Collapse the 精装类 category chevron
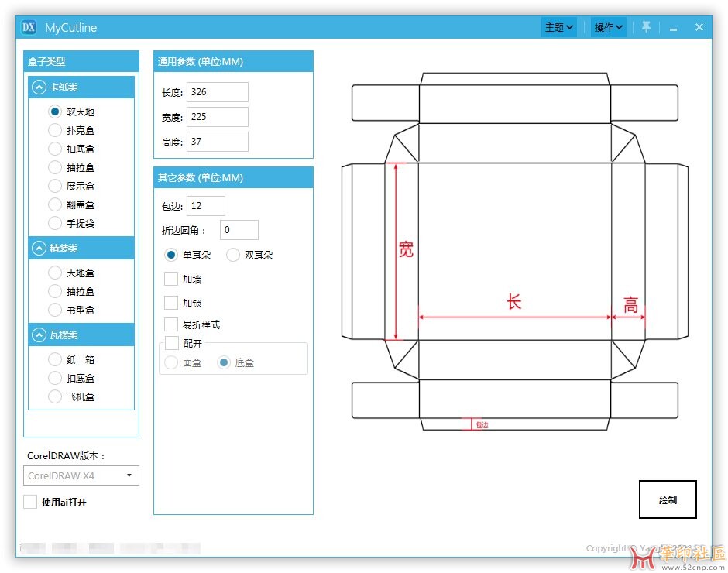The image size is (728, 573). pyautogui.click(x=38, y=249)
